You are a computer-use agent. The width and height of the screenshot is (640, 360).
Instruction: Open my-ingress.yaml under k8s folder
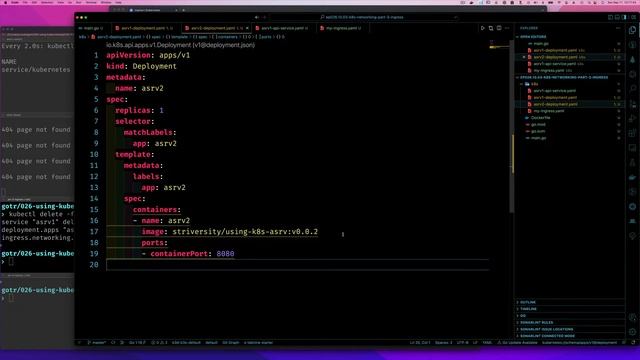(549, 111)
